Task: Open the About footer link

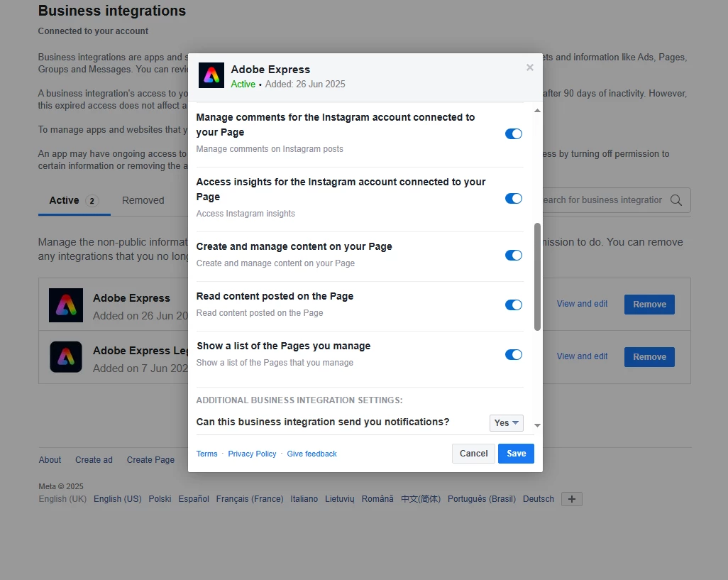Action: [x=50, y=460]
